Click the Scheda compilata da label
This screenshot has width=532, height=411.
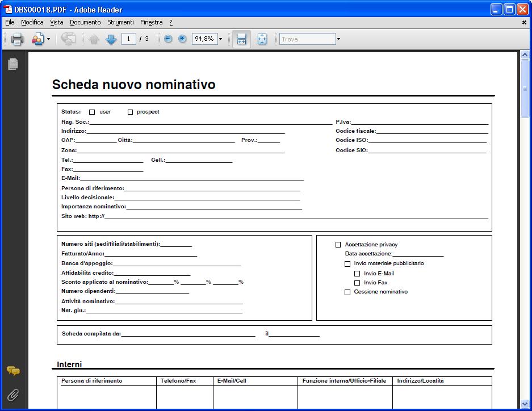point(91,334)
